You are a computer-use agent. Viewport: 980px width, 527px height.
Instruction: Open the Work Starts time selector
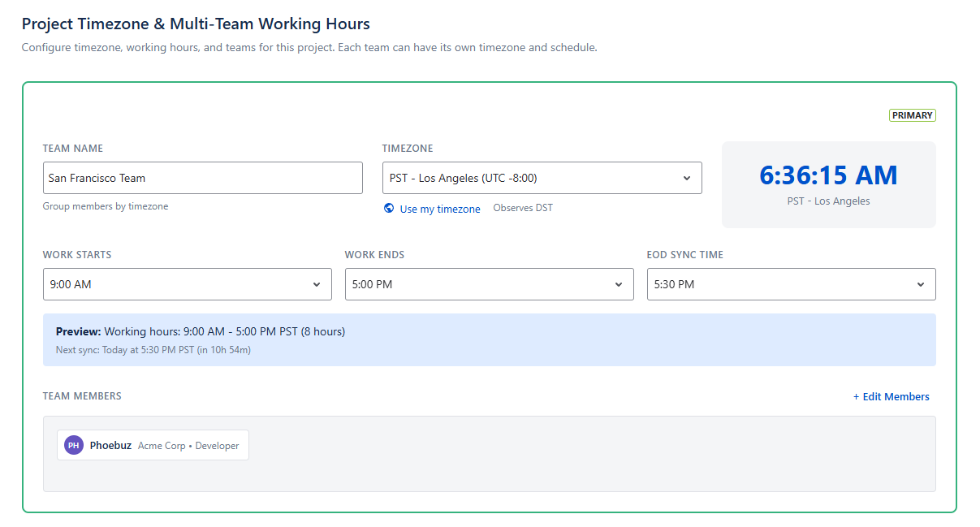(187, 284)
